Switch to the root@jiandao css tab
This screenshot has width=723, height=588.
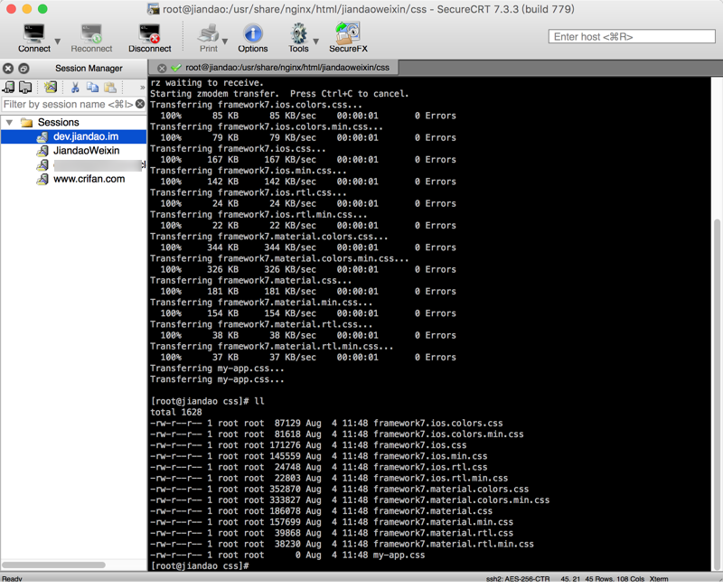click(286, 68)
